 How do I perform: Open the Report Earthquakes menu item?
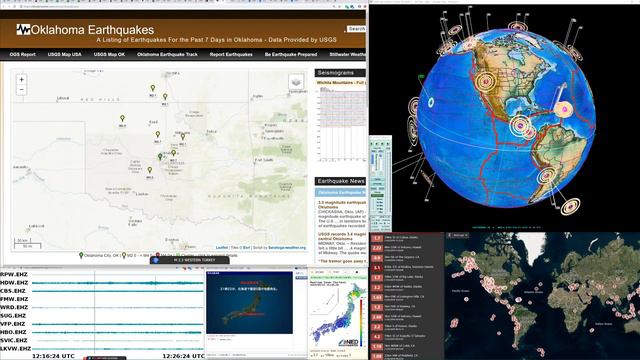point(231,54)
